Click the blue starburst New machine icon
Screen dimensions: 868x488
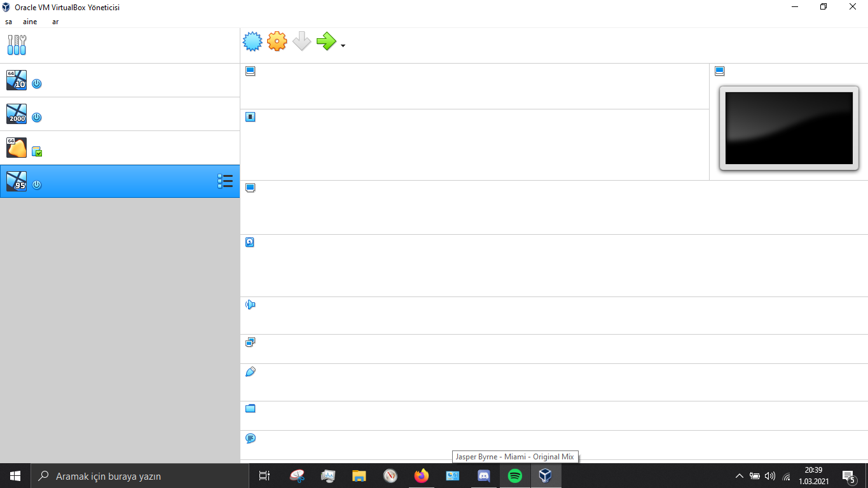pos(252,42)
